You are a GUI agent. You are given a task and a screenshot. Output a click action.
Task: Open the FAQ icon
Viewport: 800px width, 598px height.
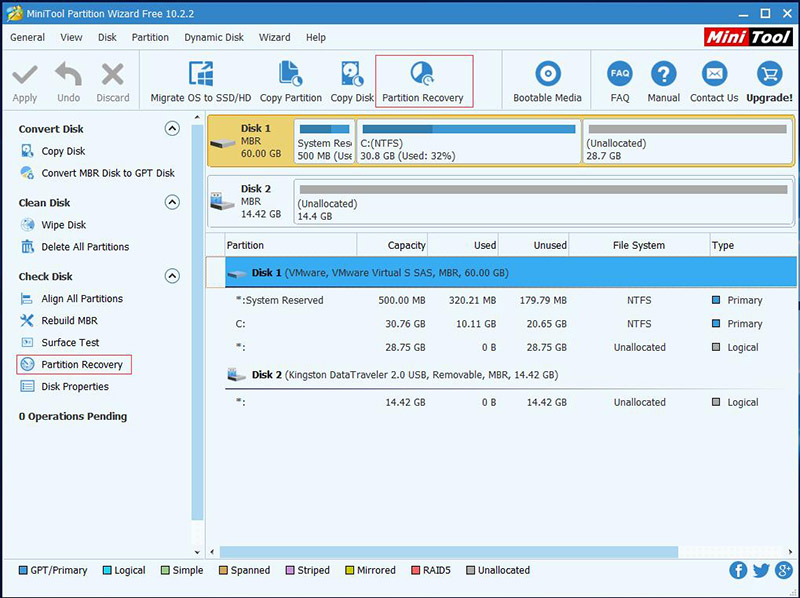pyautogui.click(x=619, y=75)
